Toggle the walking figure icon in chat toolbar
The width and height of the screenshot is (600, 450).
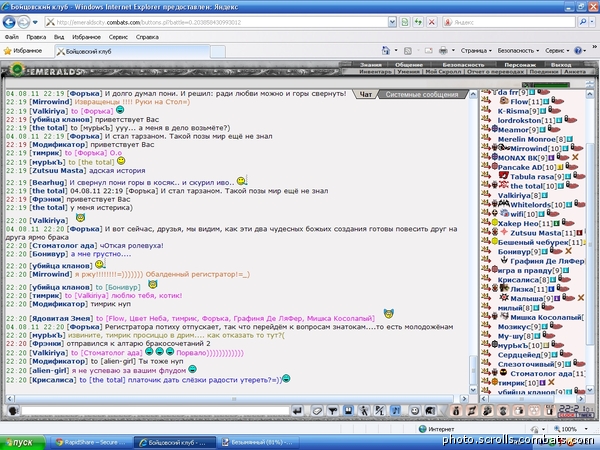coord(364,411)
